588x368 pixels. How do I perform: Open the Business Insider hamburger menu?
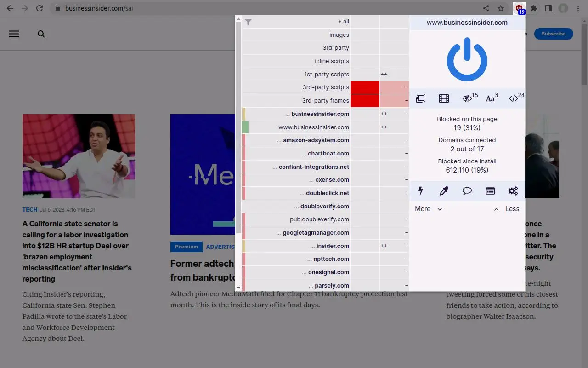(14, 34)
